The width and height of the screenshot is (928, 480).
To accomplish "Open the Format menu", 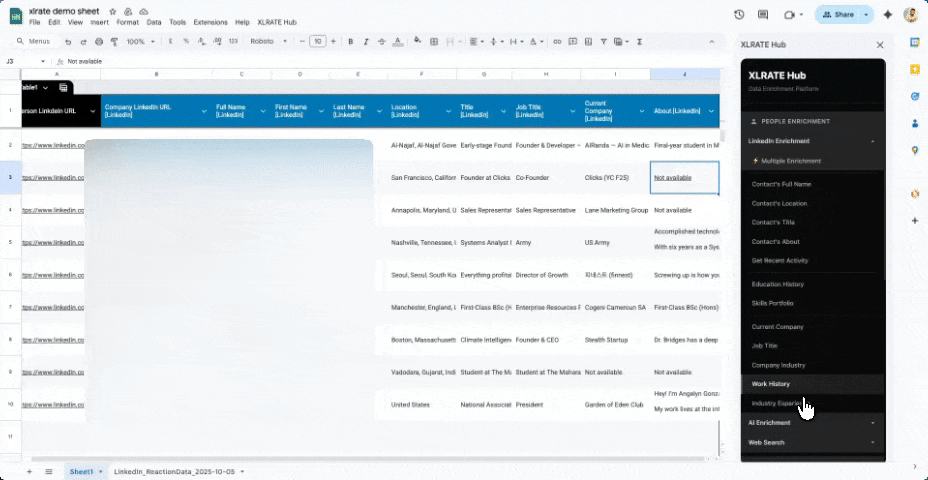I will pyautogui.click(x=127, y=22).
